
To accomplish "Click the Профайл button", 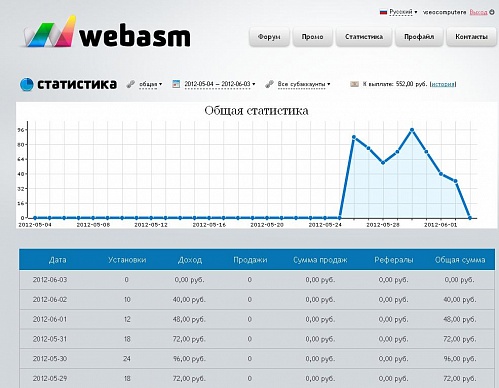I will tap(419, 37).
